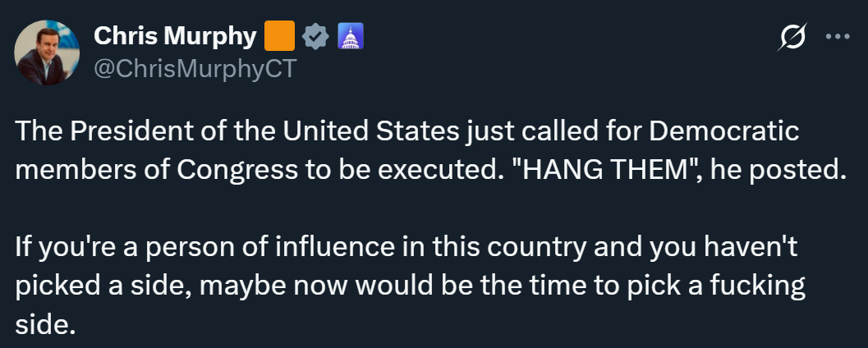Open the three-dot More options menu
Viewport: 868px width, 348px height.
click(x=839, y=37)
